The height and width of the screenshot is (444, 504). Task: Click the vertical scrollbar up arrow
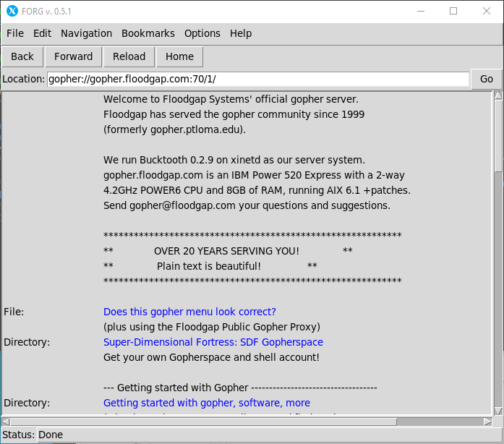click(498, 95)
